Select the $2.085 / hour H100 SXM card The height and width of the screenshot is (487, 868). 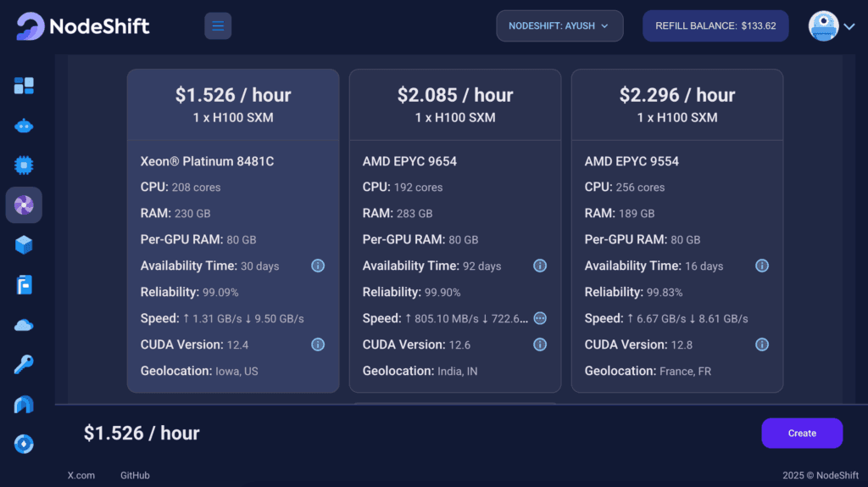point(455,231)
